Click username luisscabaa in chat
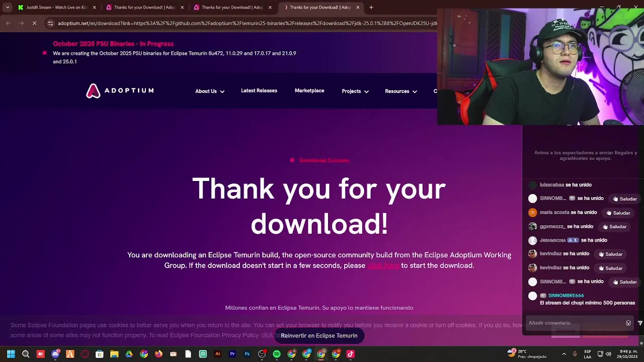The image size is (644, 362). [552, 185]
